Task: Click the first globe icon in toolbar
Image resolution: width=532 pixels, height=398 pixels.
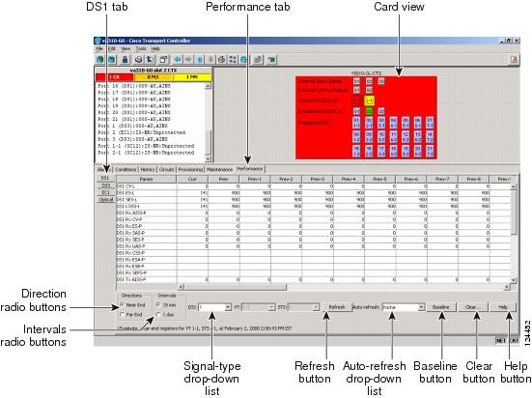Action: click(x=100, y=60)
